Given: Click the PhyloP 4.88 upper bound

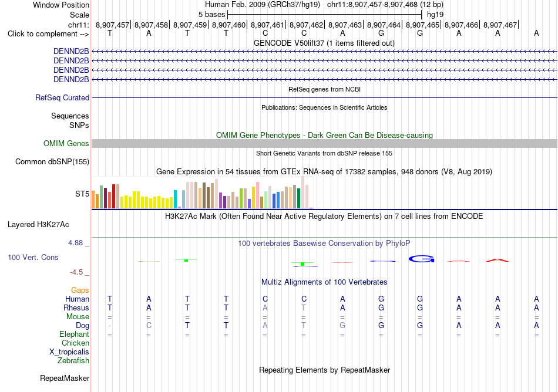Looking at the screenshot, I should 75,243.
